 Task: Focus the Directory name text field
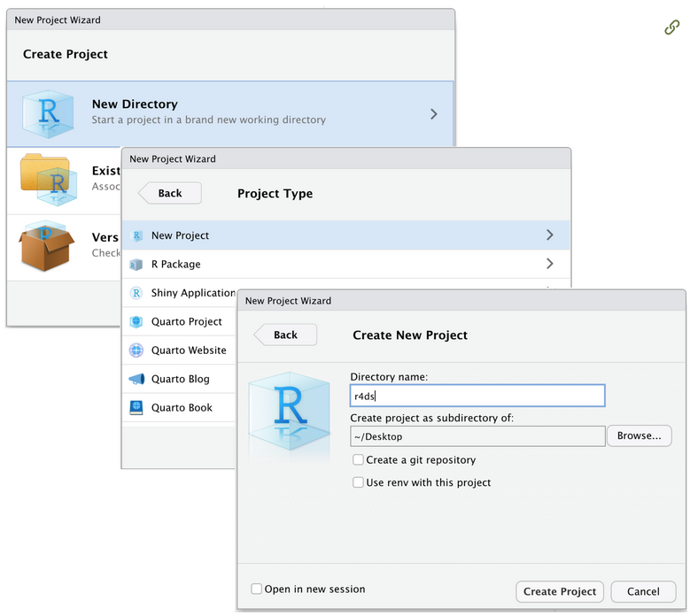pyautogui.click(x=477, y=396)
